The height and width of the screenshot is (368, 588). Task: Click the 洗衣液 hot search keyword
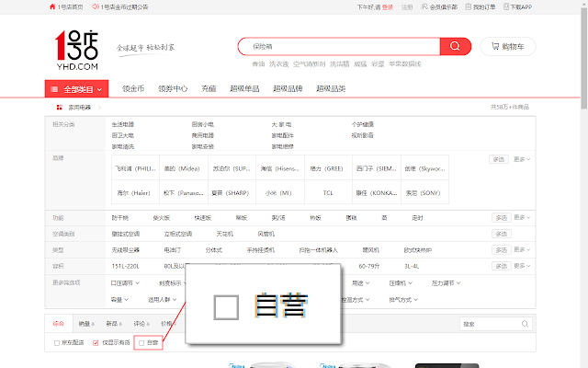(278, 64)
